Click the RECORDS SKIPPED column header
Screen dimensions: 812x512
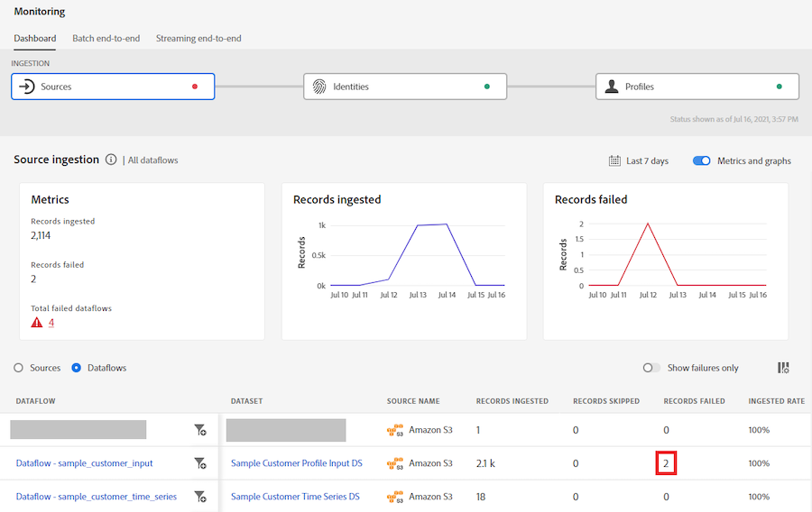(606, 401)
